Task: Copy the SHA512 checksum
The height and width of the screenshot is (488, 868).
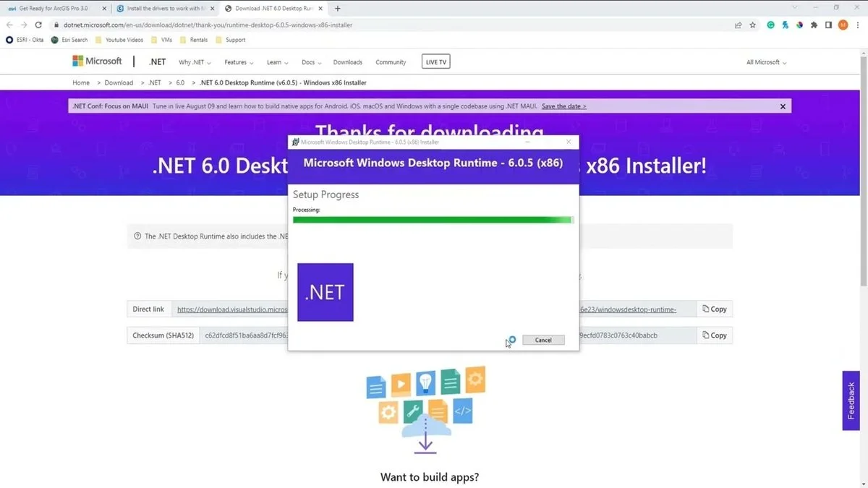Action: (714, 335)
